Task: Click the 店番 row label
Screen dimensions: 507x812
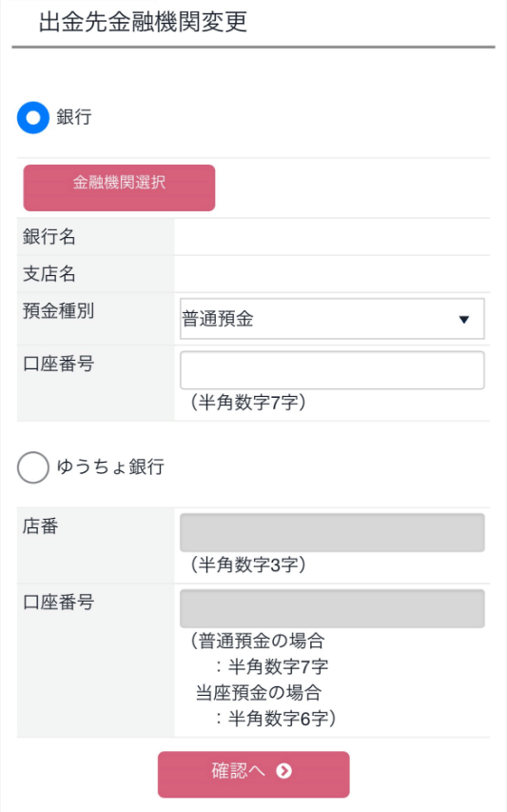Action: (x=40, y=526)
